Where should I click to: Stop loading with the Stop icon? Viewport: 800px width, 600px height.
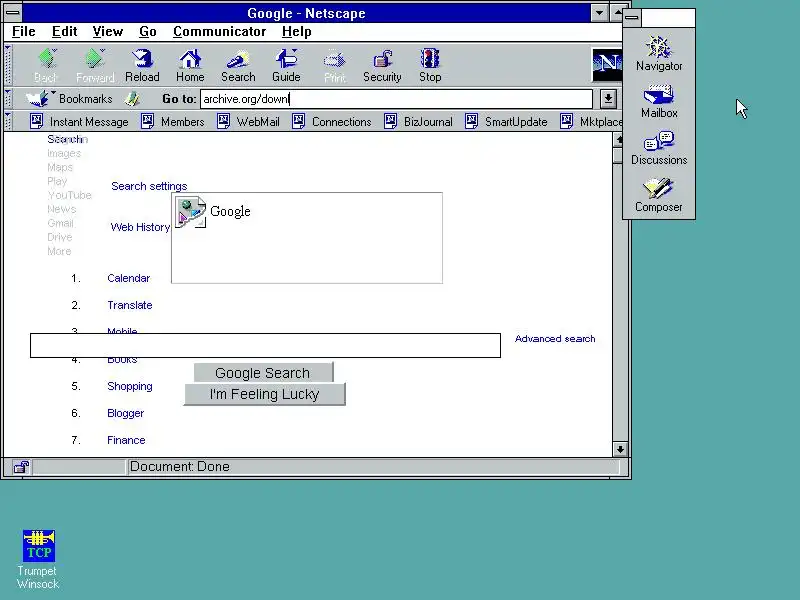pyautogui.click(x=430, y=65)
